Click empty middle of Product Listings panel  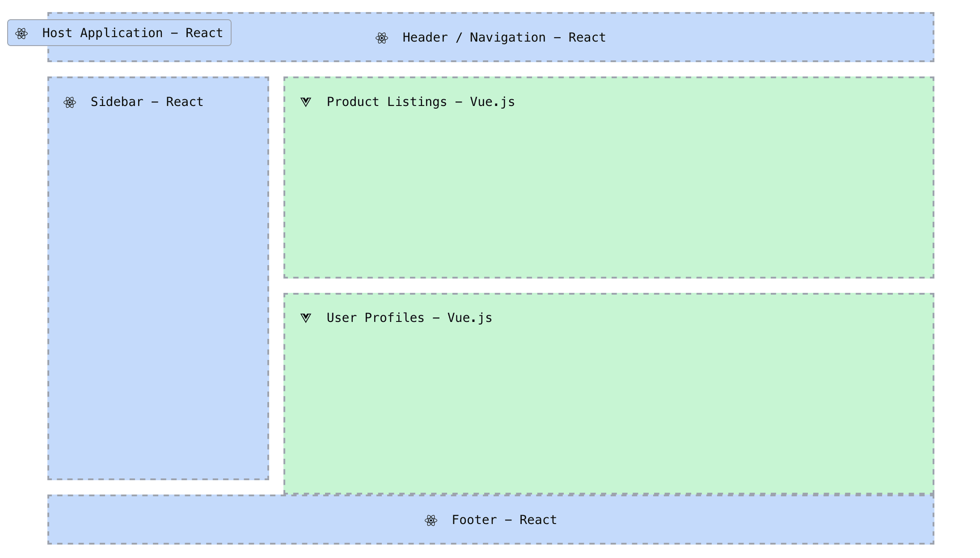[x=608, y=188]
